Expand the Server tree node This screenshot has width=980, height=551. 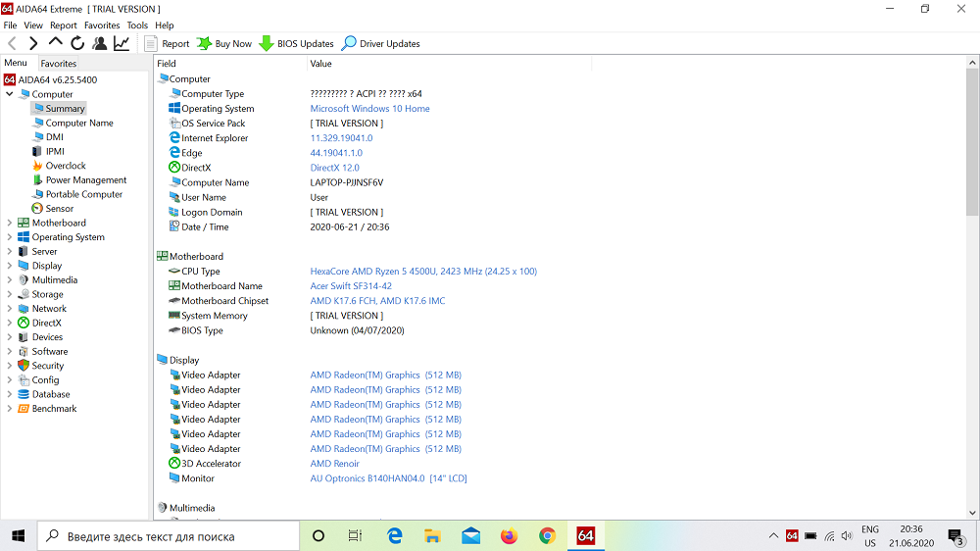[x=10, y=251]
